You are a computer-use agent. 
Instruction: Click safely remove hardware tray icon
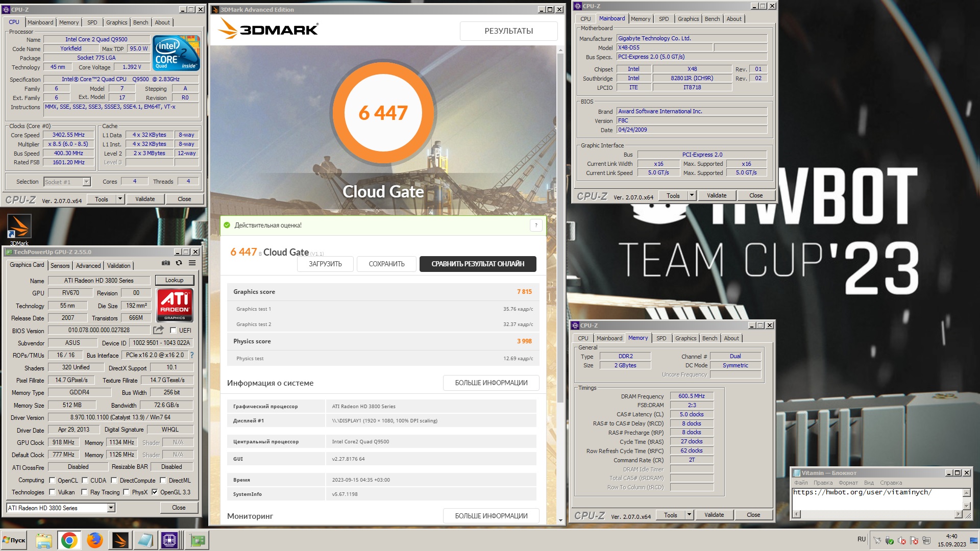coord(890,540)
